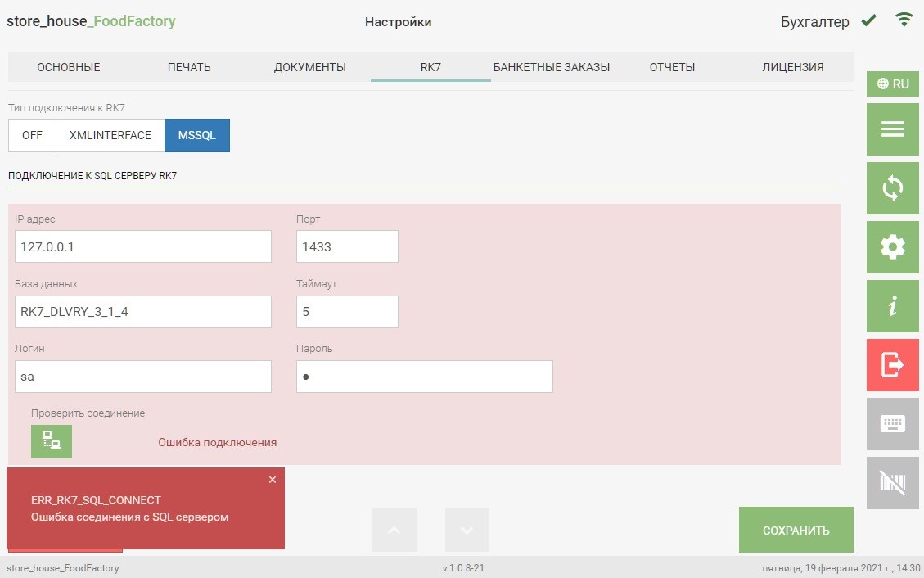Click the disabled barcode scanner icon
The height and width of the screenshot is (578, 924).
pyautogui.click(x=892, y=483)
